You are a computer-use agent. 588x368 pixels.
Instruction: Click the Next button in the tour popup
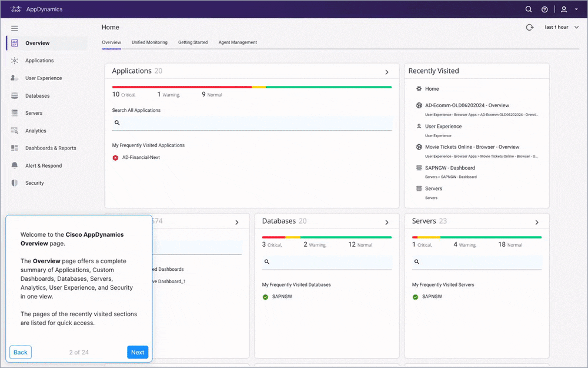[138, 352]
